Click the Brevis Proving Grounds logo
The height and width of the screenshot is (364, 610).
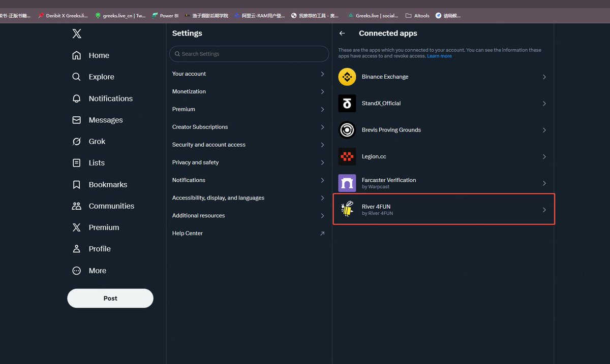(347, 130)
